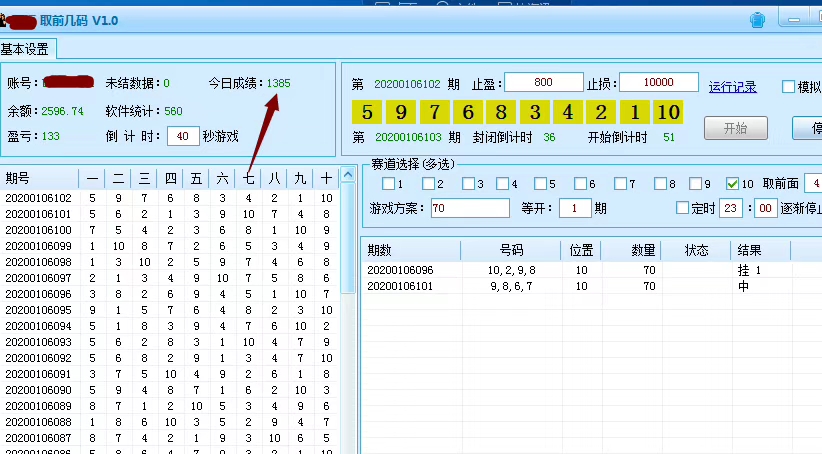Click the 止盈 input field showing 800

click(543, 82)
